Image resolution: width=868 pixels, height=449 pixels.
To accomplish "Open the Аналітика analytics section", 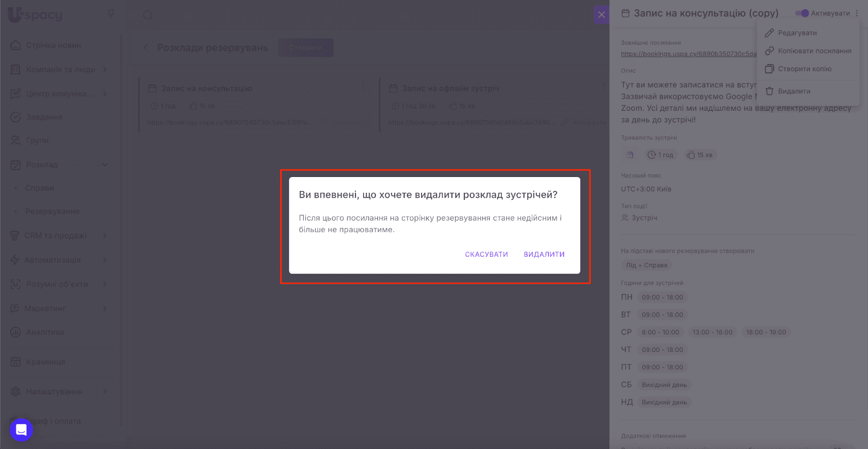I will coord(45,332).
